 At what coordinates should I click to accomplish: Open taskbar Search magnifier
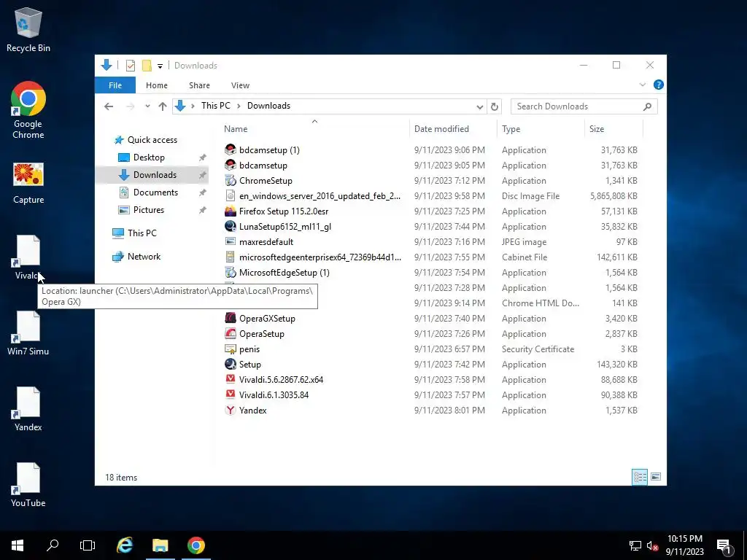(53, 545)
